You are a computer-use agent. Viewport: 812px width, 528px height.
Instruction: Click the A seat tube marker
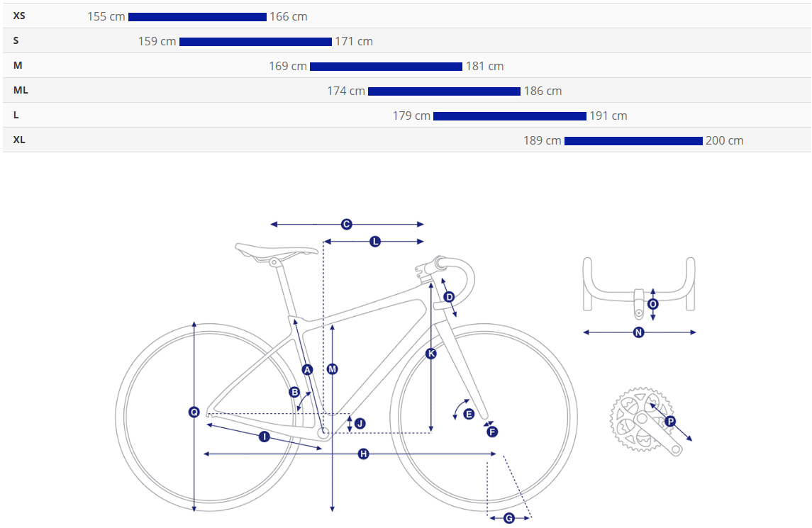(307, 369)
